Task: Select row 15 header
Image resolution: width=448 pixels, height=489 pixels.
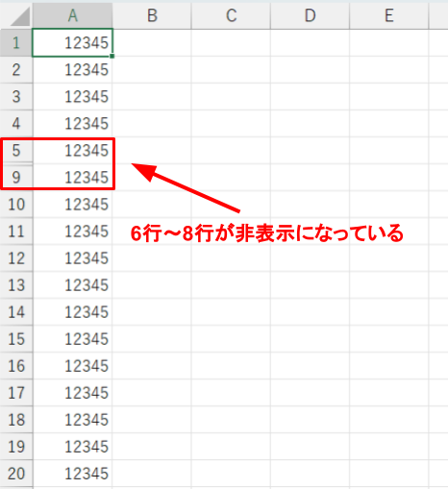Action: click(x=16, y=339)
